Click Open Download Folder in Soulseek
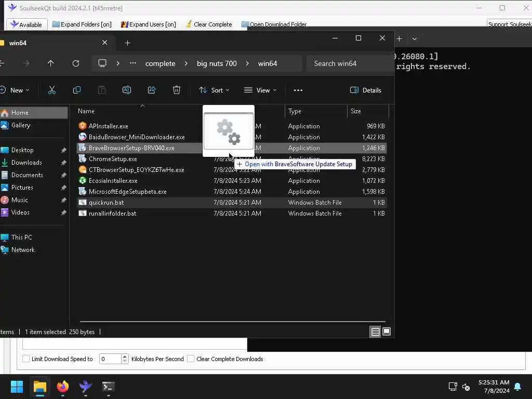532x399 pixels. [274, 24]
